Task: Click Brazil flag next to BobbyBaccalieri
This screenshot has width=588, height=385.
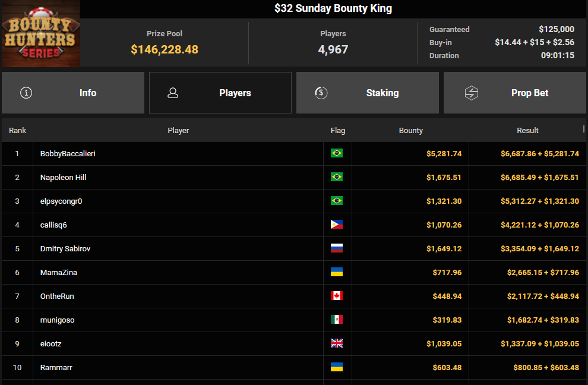Action: (x=337, y=153)
